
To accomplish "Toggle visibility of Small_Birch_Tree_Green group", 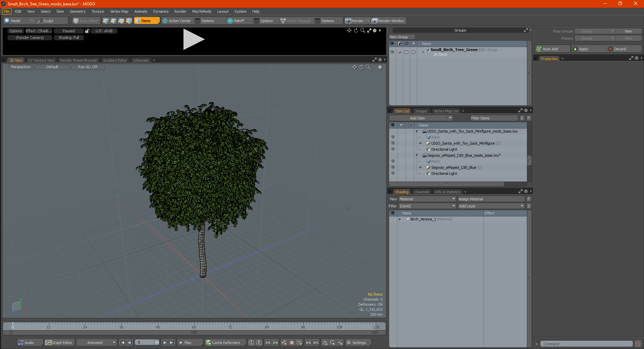I will click(x=392, y=52).
